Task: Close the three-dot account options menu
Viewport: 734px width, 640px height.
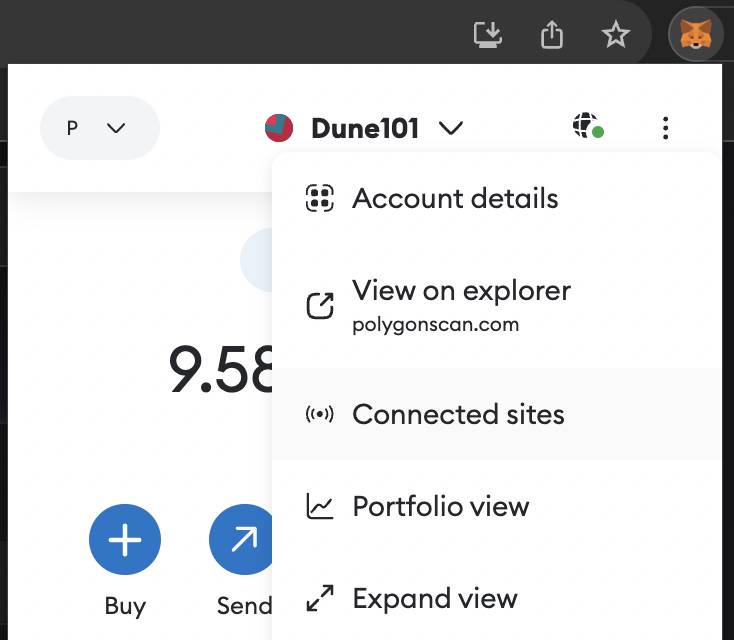Action: pyautogui.click(x=665, y=128)
